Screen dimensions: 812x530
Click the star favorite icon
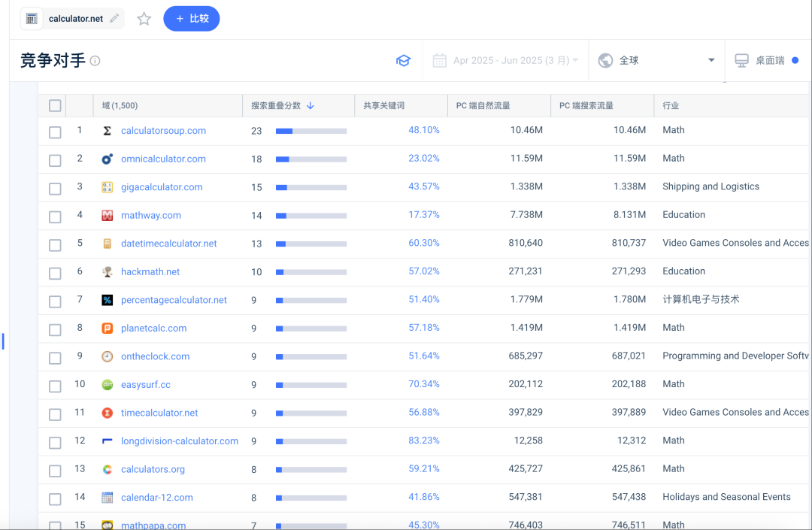[144, 19]
